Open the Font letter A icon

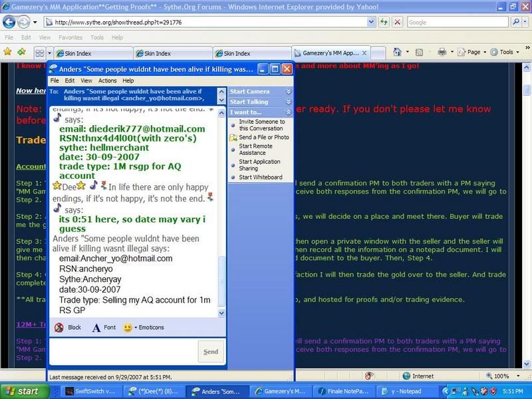[x=96, y=328]
